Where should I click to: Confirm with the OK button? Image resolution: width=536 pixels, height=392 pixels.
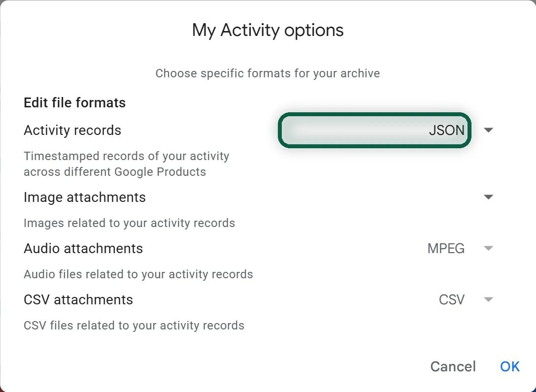tap(510, 366)
